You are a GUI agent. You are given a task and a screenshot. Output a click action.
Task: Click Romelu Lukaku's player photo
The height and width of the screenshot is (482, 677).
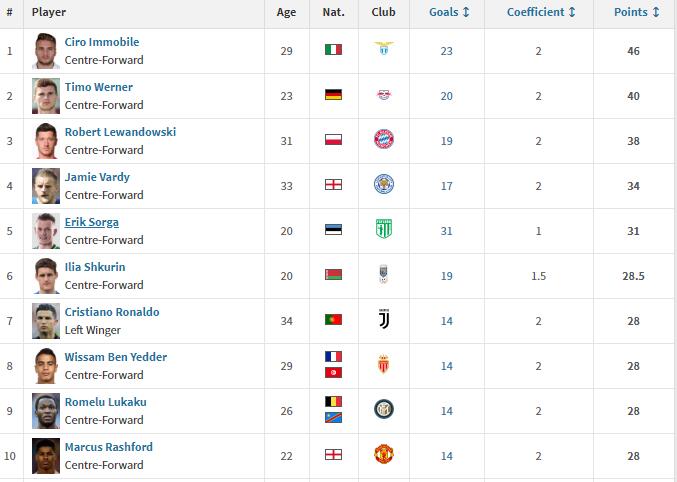pyautogui.click(x=46, y=411)
